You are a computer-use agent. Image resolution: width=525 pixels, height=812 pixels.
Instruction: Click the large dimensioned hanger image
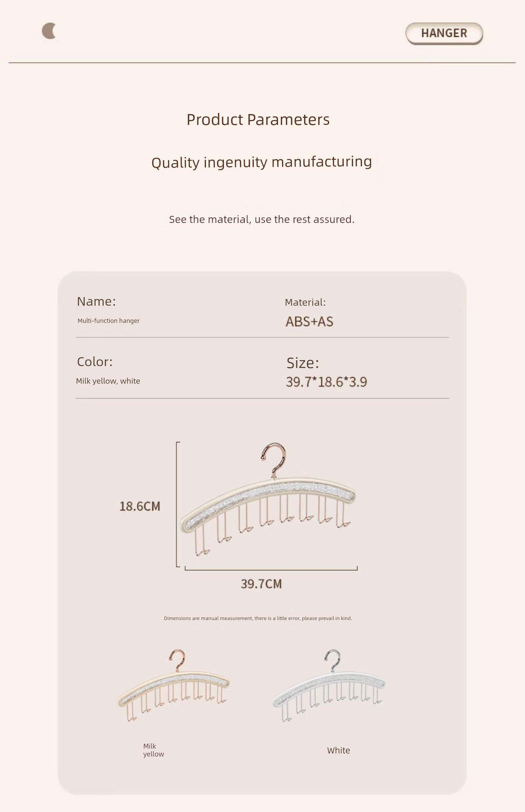(x=268, y=499)
